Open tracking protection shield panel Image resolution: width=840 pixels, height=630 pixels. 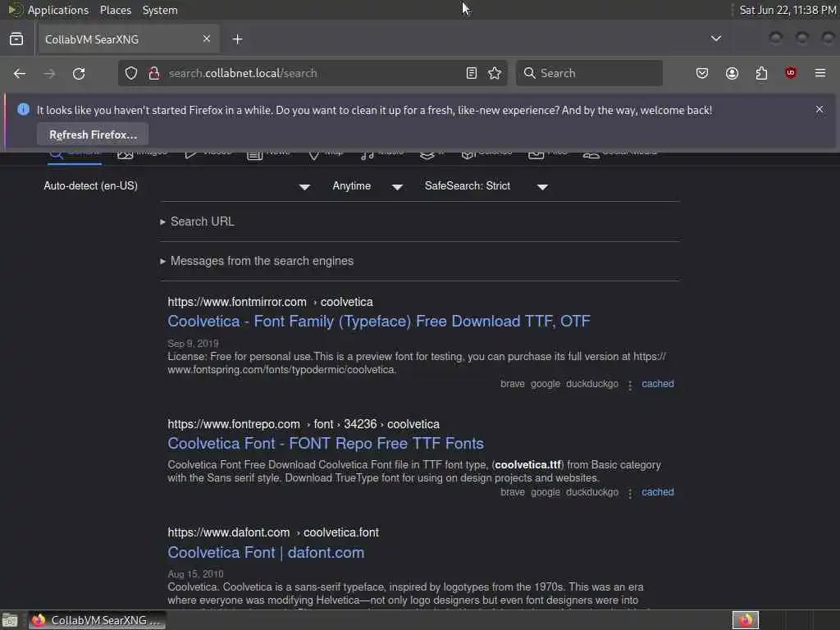point(131,73)
